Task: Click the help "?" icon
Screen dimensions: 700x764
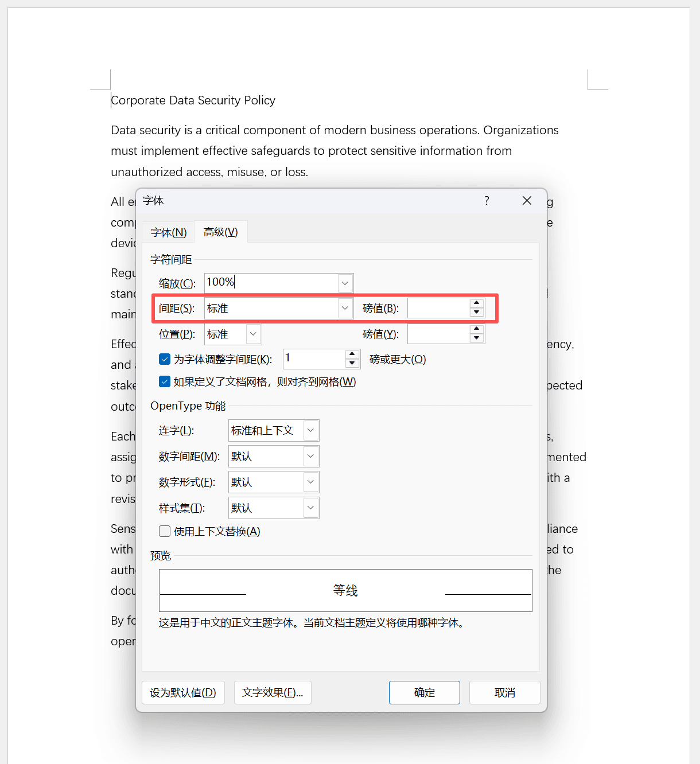Action: click(x=486, y=201)
